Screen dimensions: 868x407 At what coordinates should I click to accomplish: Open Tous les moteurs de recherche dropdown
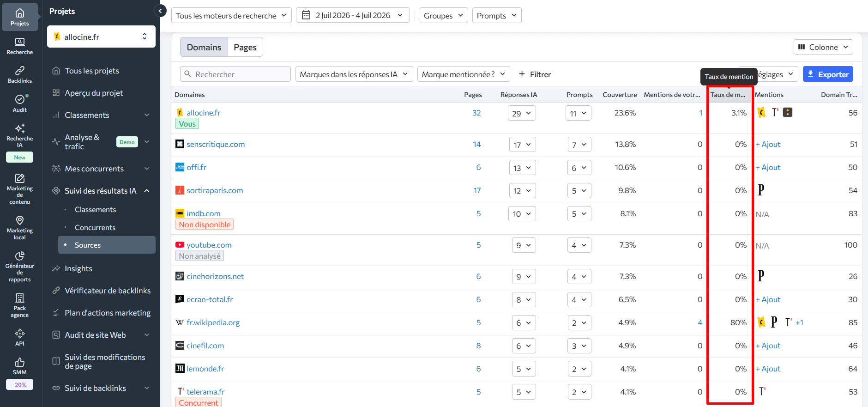pos(231,15)
